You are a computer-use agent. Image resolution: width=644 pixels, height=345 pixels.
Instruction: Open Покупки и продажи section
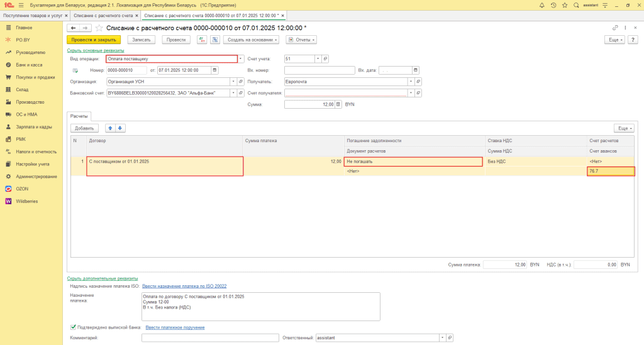35,77
